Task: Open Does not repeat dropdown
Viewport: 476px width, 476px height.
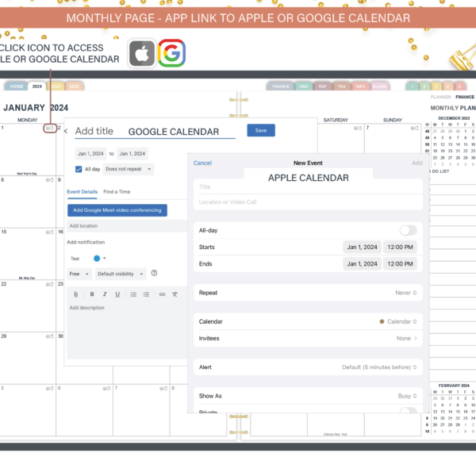Action: click(129, 169)
